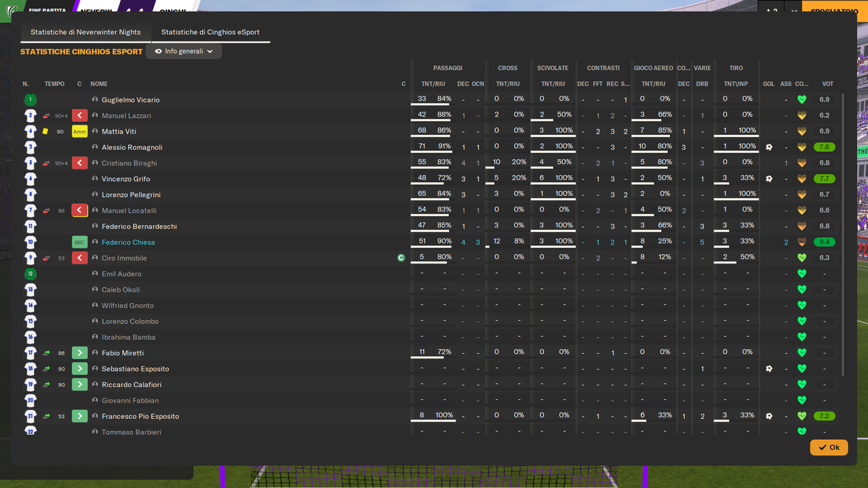868x488 pixels.
Task: Click the substituted-on arrow for Fabio Miretti
Action: pyautogui.click(x=79, y=353)
